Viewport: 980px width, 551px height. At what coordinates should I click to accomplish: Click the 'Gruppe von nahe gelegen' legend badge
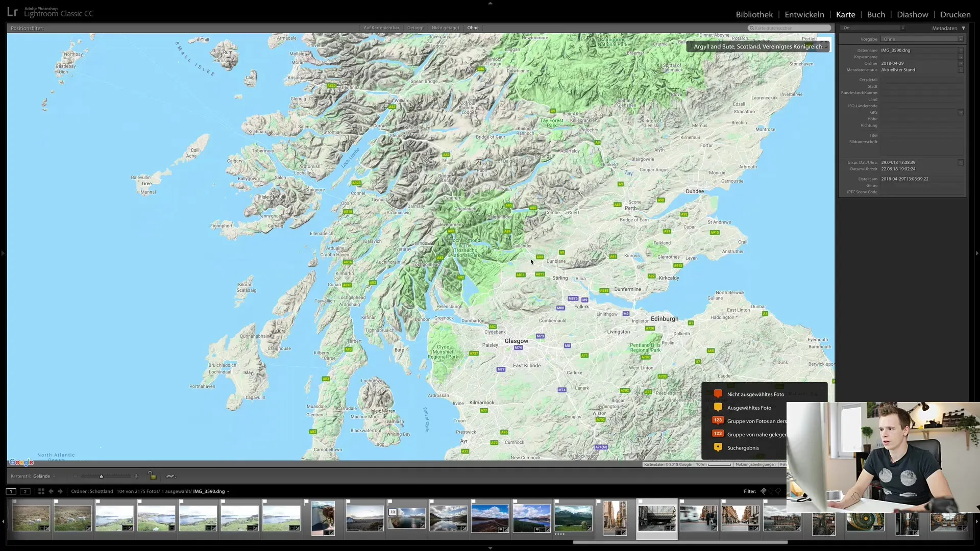click(718, 434)
